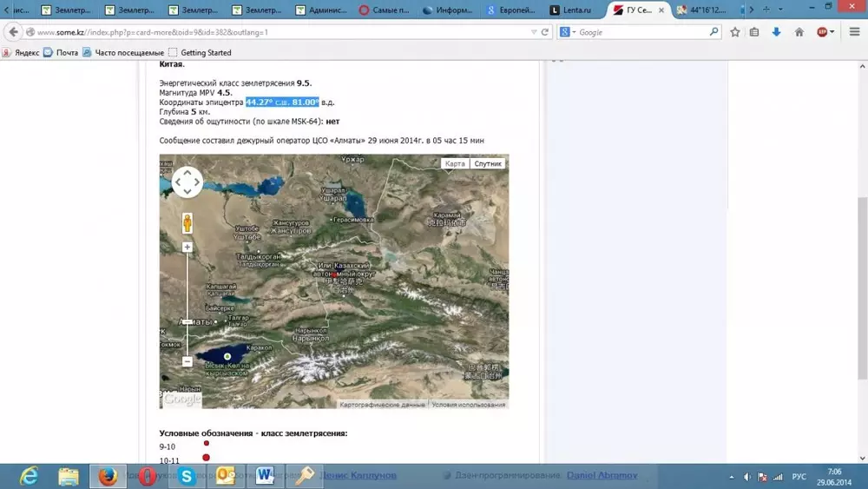Open Skype from the taskbar

[x=186, y=476]
